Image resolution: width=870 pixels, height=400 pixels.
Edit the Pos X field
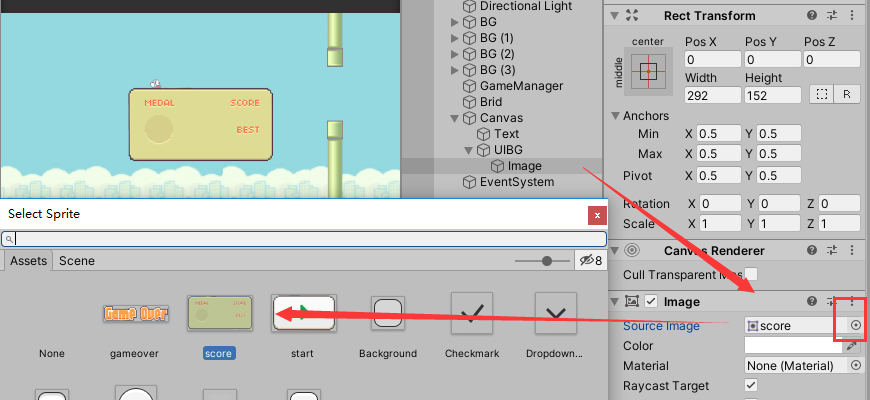pos(713,59)
